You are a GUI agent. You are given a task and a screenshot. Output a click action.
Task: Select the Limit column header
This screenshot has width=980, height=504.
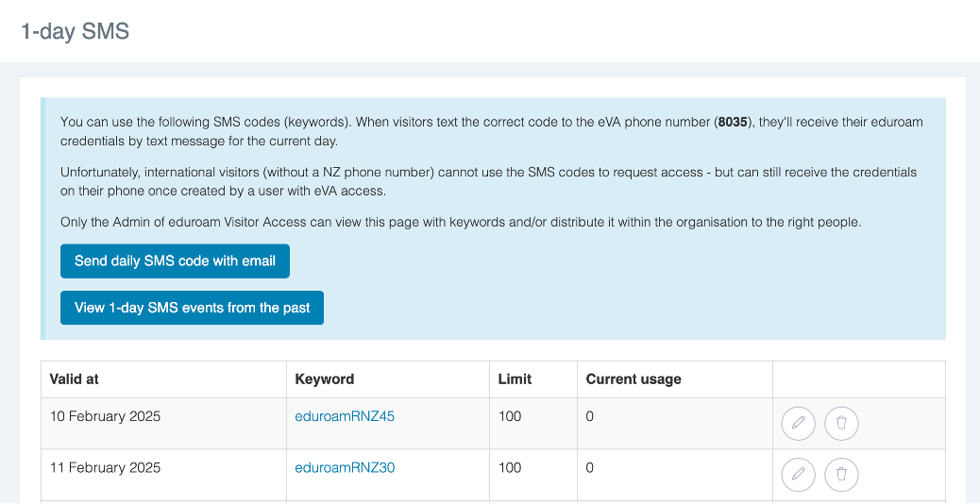coord(515,378)
